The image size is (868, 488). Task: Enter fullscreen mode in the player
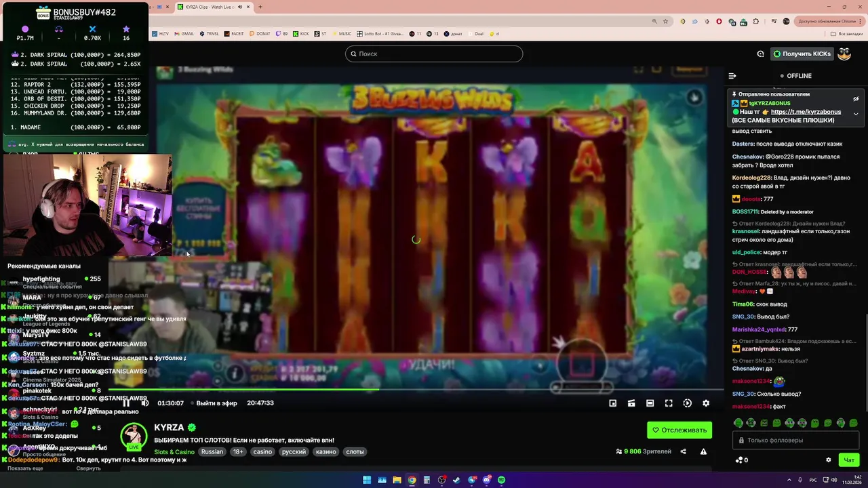pyautogui.click(x=669, y=403)
